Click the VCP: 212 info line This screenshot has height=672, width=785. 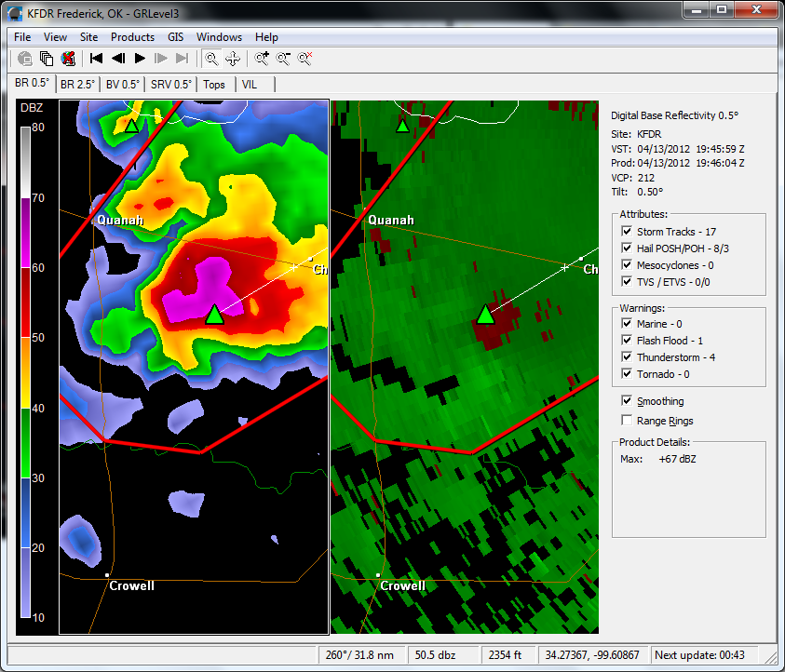633,178
